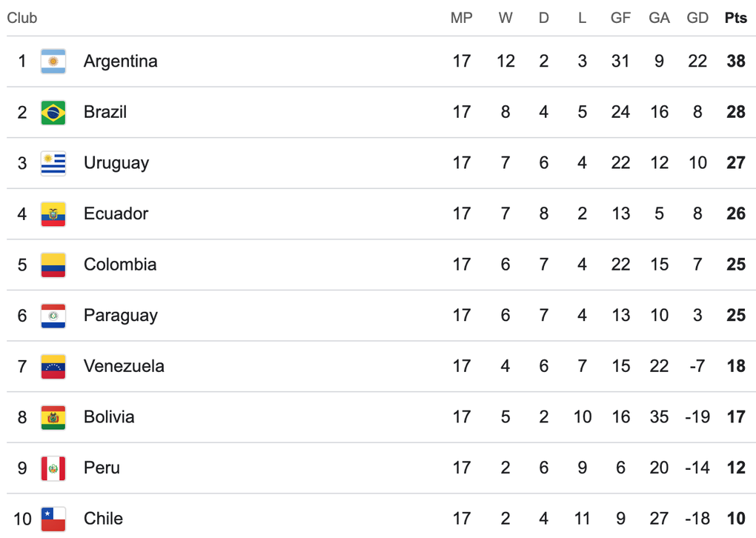Open the Argentina team link
Image resolution: width=756 pixels, height=538 pixels.
(120, 62)
